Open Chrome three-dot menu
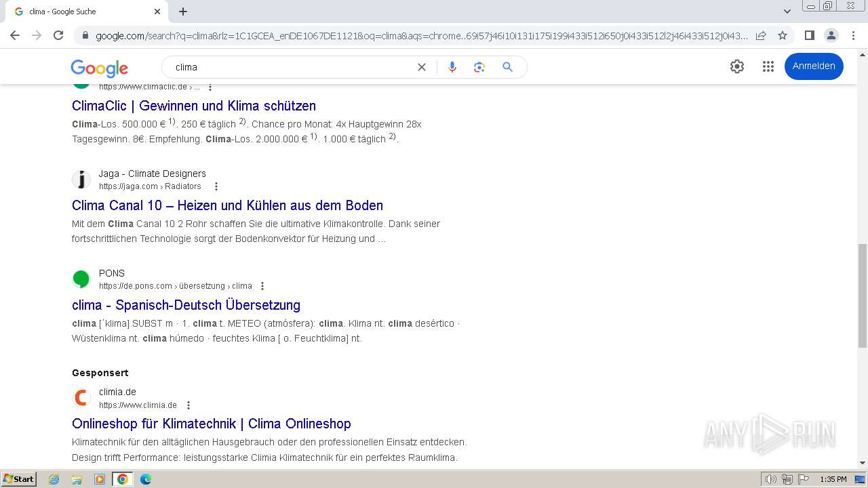 853,35
